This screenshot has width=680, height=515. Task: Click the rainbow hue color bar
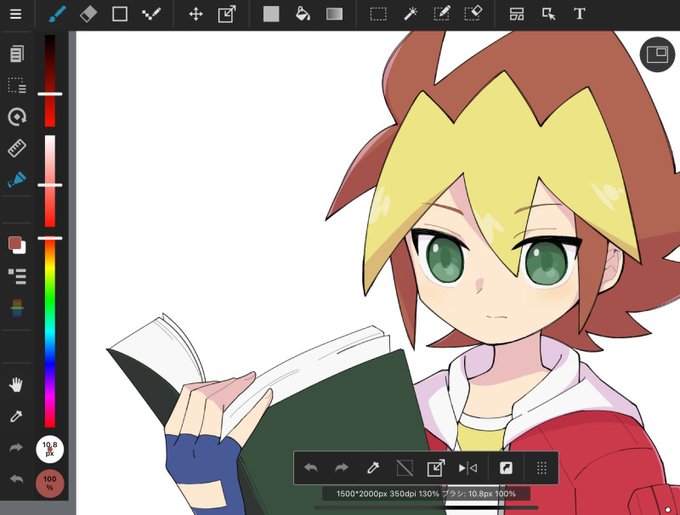(x=50, y=332)
